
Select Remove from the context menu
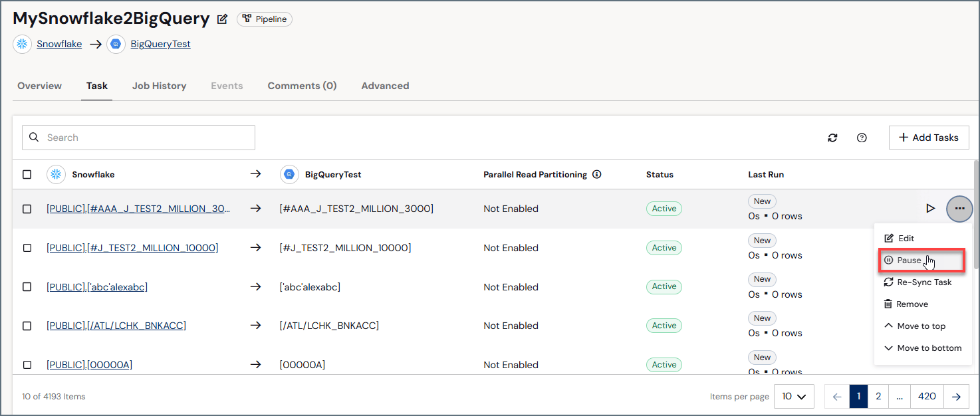923,304
